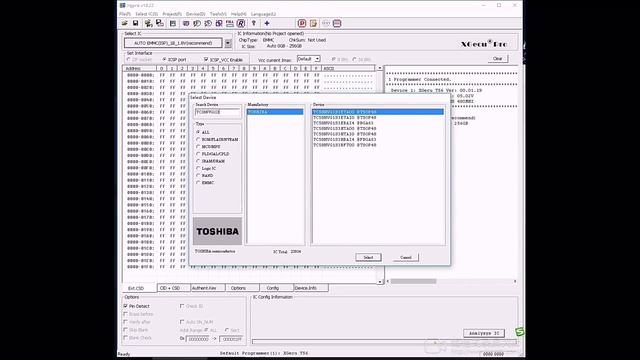
Task: Select the EMMC type radio button
Action: (198, 183)
